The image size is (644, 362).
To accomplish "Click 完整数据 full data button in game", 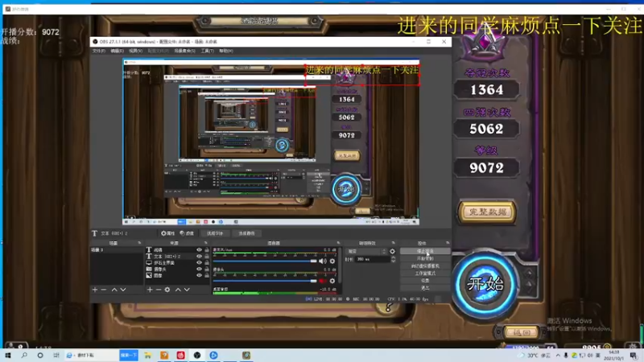I will click(487, 212).
